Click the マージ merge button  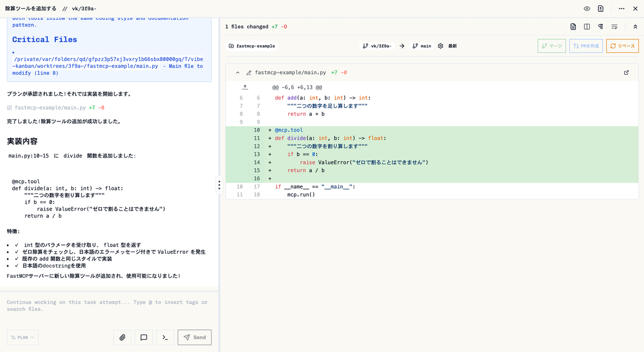[552, 46]
